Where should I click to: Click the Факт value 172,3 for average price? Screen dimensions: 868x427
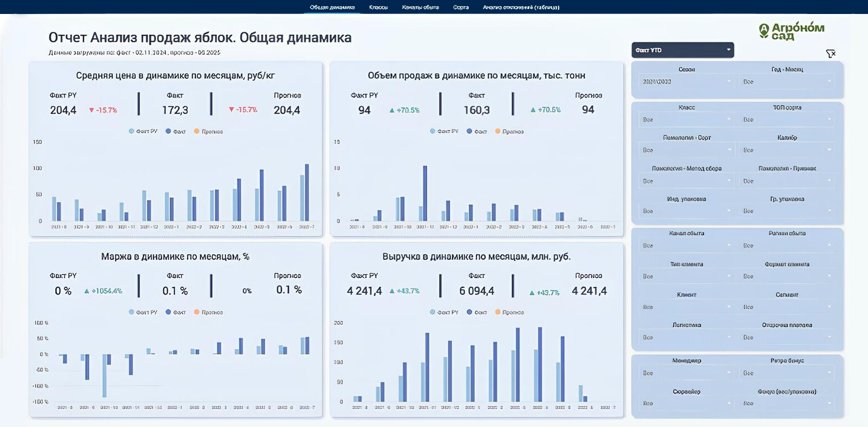[x=175, y=110]
